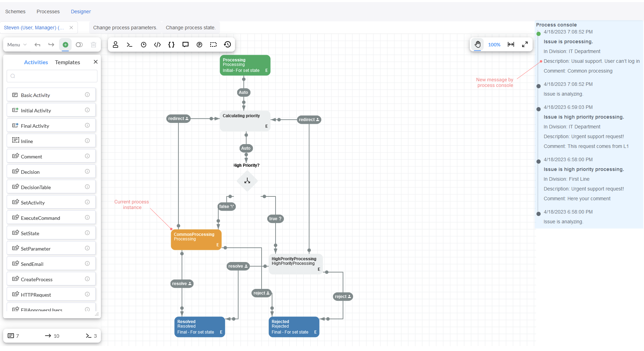Close the activities panel

point(96,62)
